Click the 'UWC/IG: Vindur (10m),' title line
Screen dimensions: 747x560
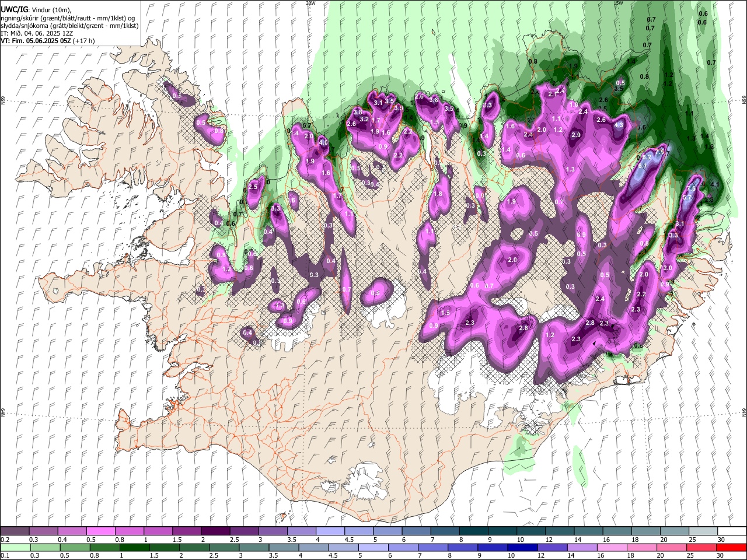pos(36,10)
